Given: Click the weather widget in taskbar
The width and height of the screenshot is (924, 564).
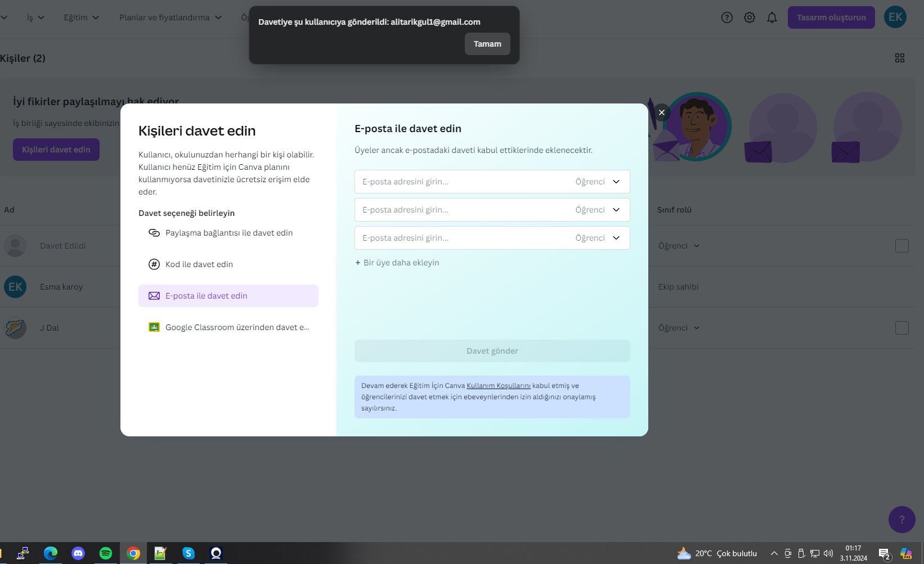Looking at the screenshot, I should [717, 553].
